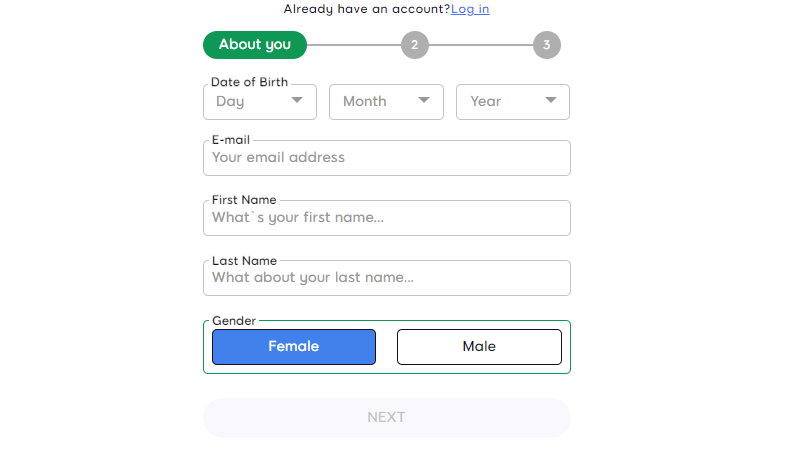Click the Gender field label
Screen dimensions: 785x469
[x=234, y=321]
